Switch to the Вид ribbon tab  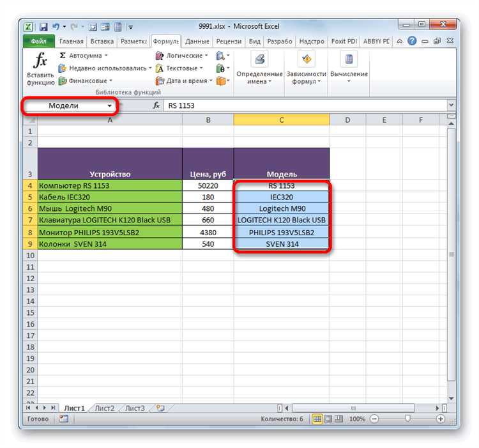[254, 42]
